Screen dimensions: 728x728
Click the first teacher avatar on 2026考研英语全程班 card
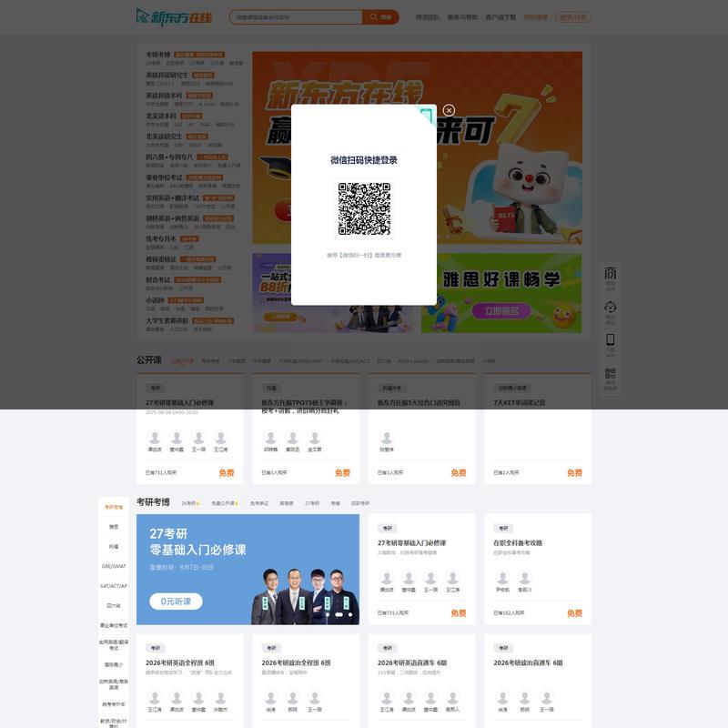[155, 698]
